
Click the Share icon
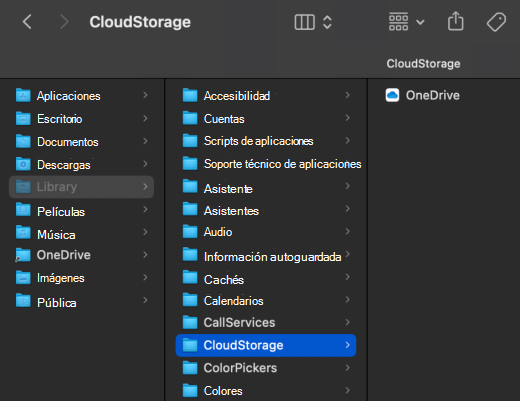[455, 21]
